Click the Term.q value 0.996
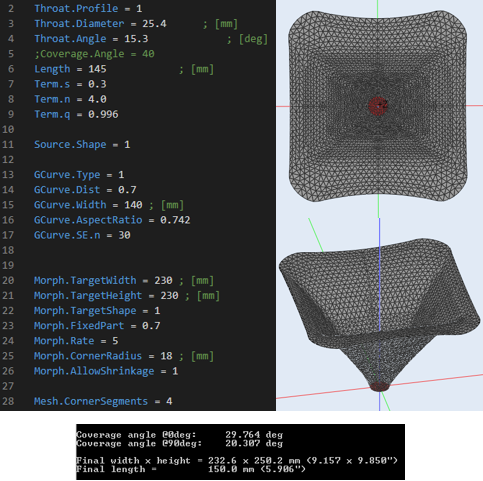 [x=103, y=114]
